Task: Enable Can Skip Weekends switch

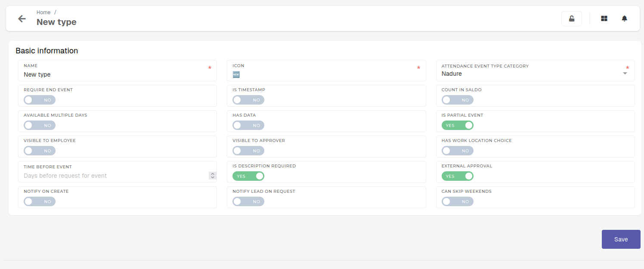Action: 458,201
